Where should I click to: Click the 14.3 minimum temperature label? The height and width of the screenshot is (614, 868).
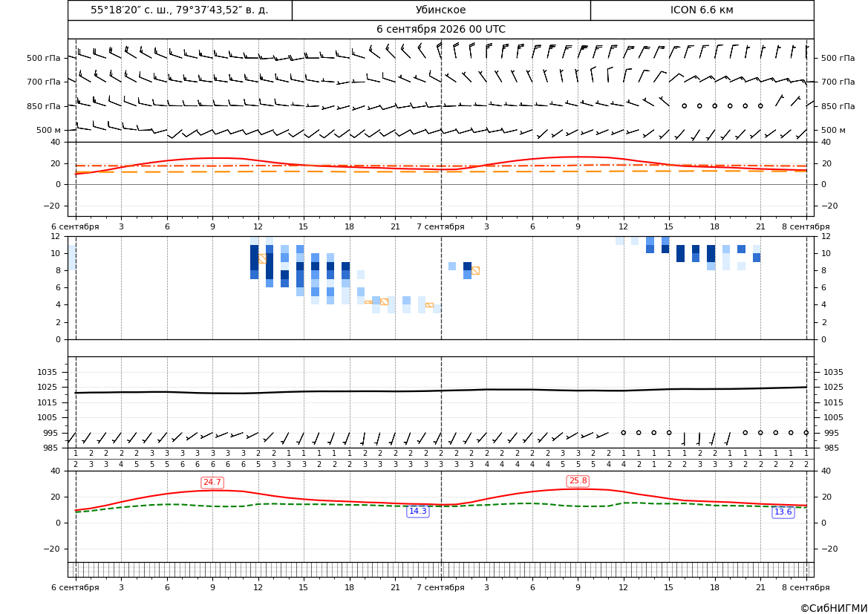pyautogui.click(x=417, y=511)
